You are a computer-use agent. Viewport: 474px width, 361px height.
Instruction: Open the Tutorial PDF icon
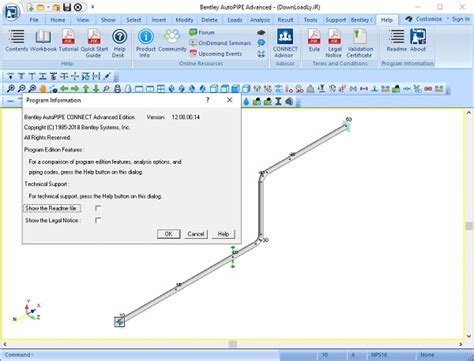[68, 40]
